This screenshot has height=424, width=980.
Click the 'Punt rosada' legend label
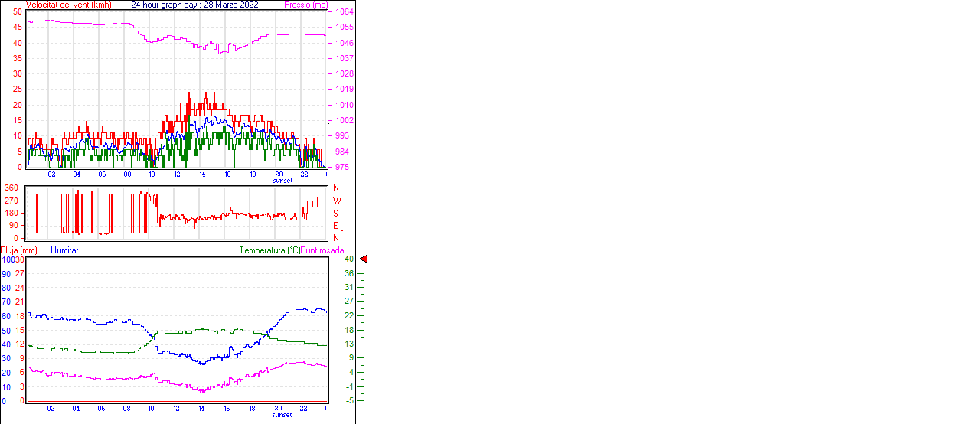[322, 250]
